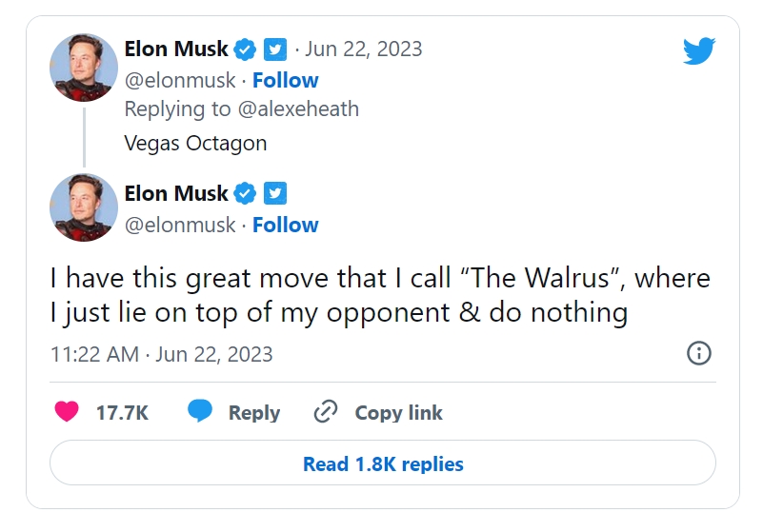The width and height of the screenshot is (763, 532).
Task: Open avatar photo on the Walrus tweet
Action: (84, 208)
